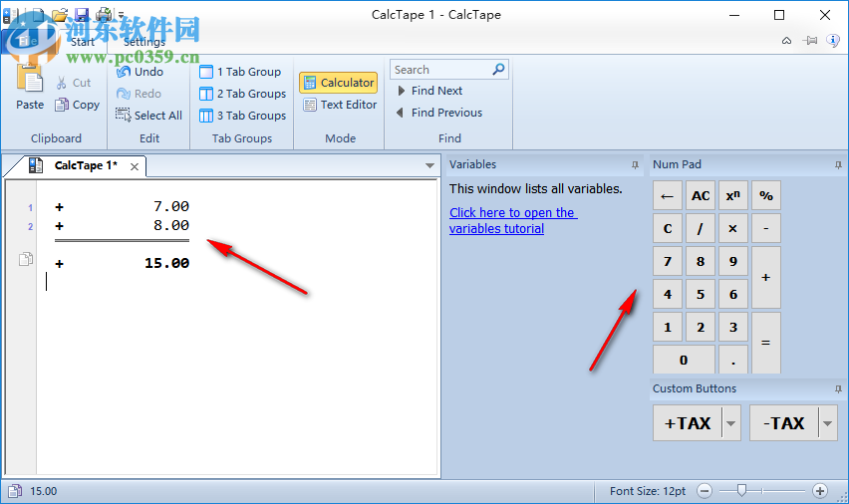The height and width of the screenshot is (504, 849).
Task: Click the copy result icon beside the total
Action: (26, 259)
